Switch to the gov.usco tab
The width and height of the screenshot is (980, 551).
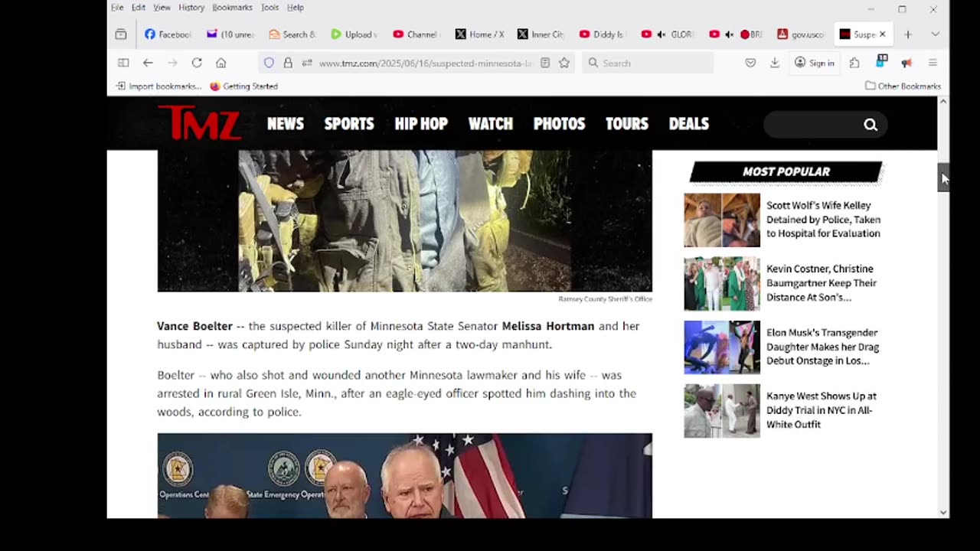[x=801, y=34]
